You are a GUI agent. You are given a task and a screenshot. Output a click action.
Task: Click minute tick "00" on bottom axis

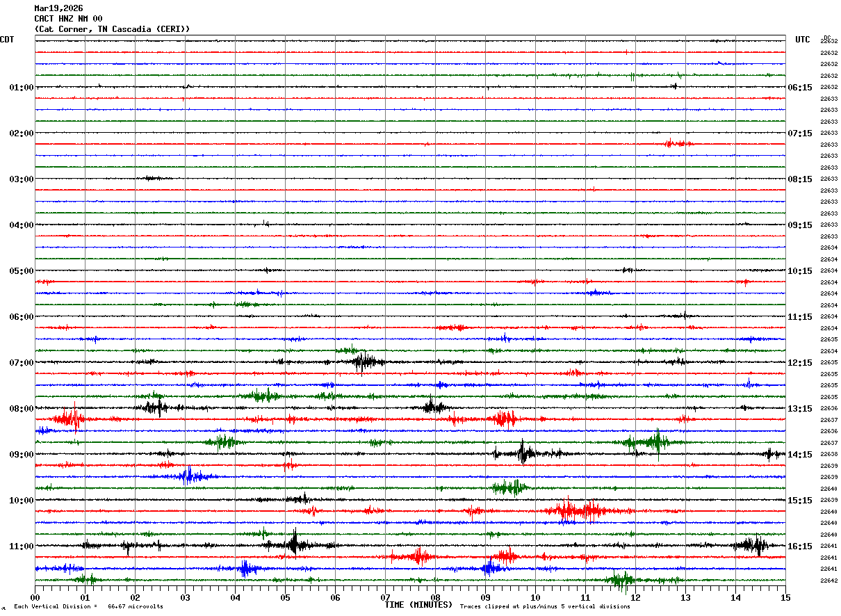[x=35, y=597]
